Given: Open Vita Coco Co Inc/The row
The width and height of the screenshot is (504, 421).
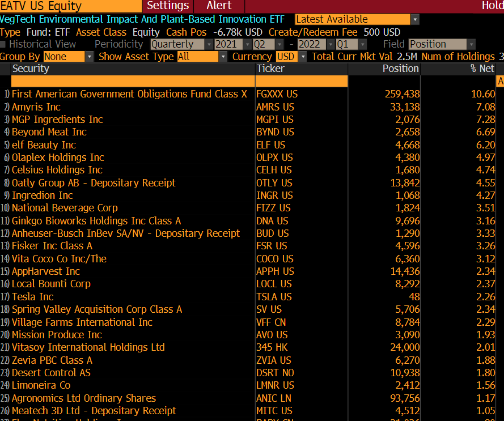Looking at the screenshot, I should coord(59,258).
